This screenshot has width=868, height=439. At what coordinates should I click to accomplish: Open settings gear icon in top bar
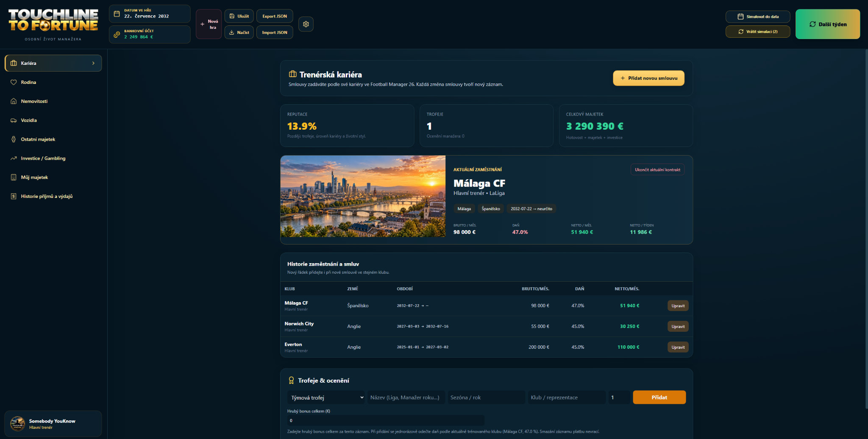pyautogui.click(x=306, y=24)
